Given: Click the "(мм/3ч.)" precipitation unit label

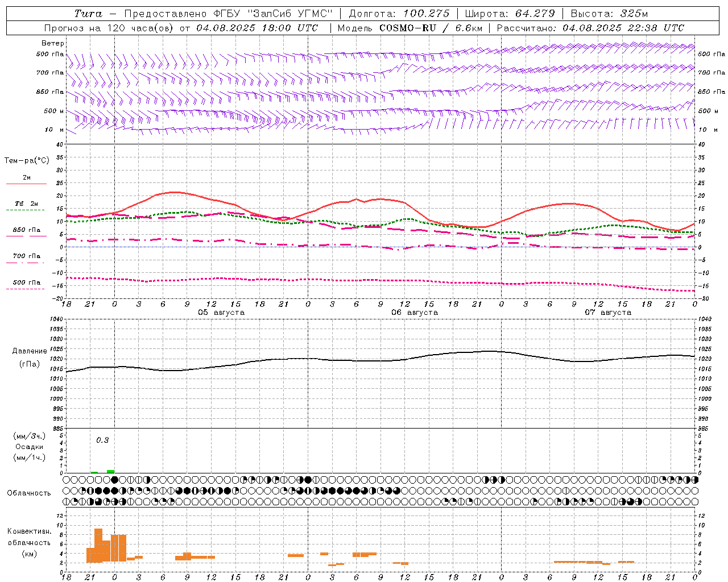Looking at the screenshot, I should (x=30, y=436).
